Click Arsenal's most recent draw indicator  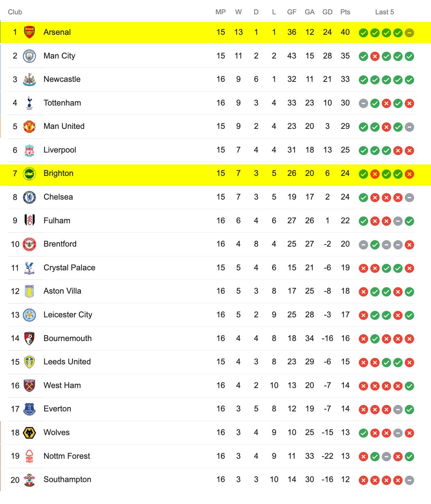409,33
